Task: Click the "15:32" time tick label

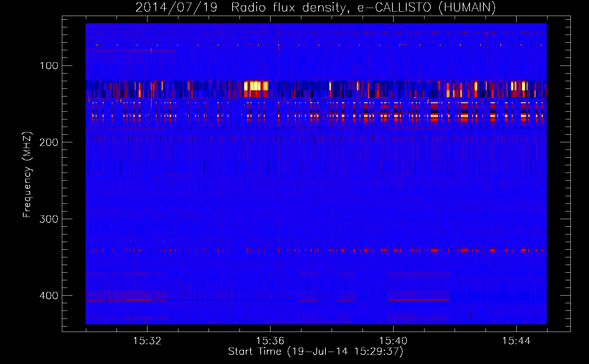Action: click(x=147, y=341)
